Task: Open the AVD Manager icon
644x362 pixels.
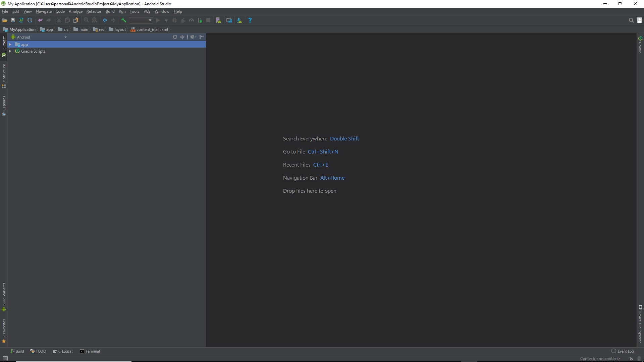Action: [219, 20]
